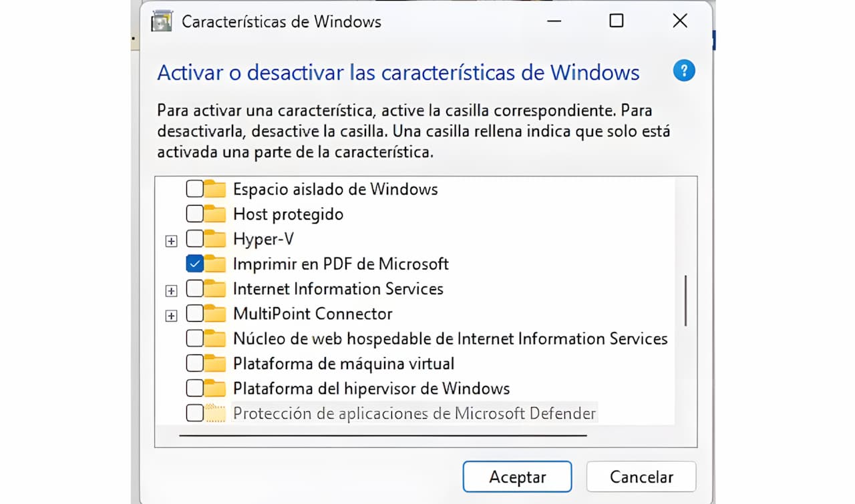Screen dimensions: 855x504
Task: Click the Hyper-V folder icon
Action: pos(215,239)
